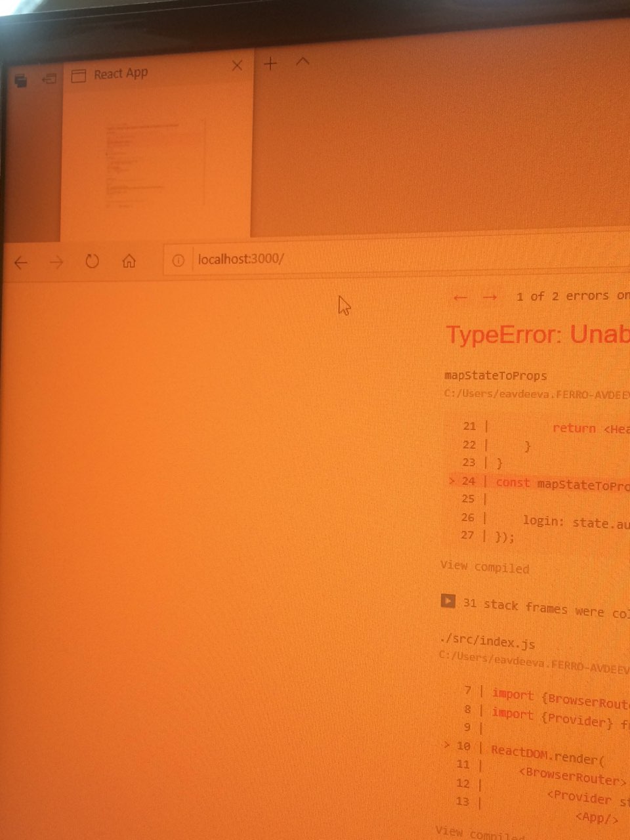Click first View compiled link

pyautogui.click(x=484, y=566)
